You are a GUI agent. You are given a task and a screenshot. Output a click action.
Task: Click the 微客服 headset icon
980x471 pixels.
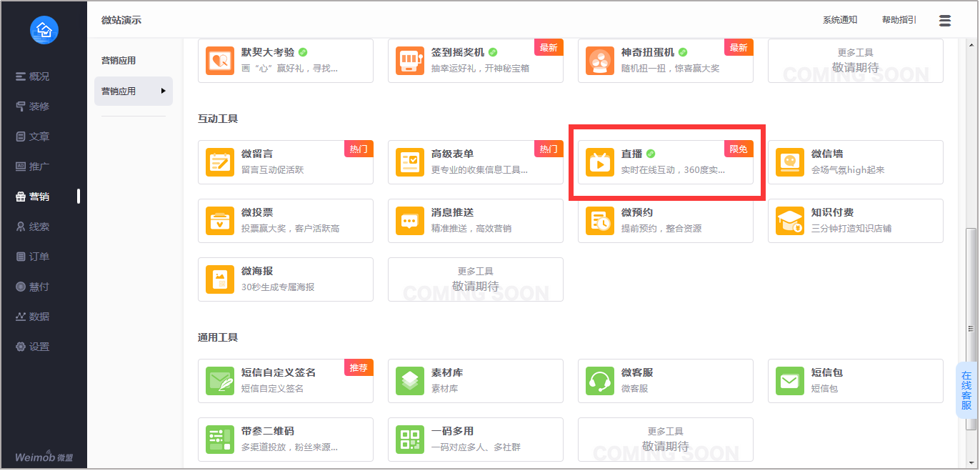[x=599, y=381]
